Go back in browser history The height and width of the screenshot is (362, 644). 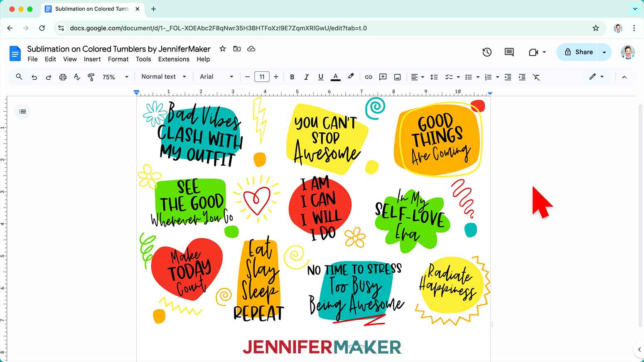click(10, 28)
